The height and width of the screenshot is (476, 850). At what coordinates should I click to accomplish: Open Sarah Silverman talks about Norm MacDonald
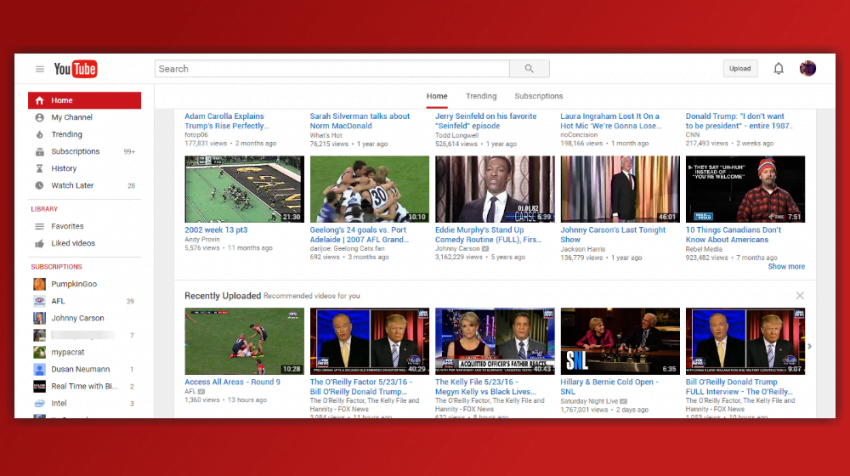[x=359, y=121]
